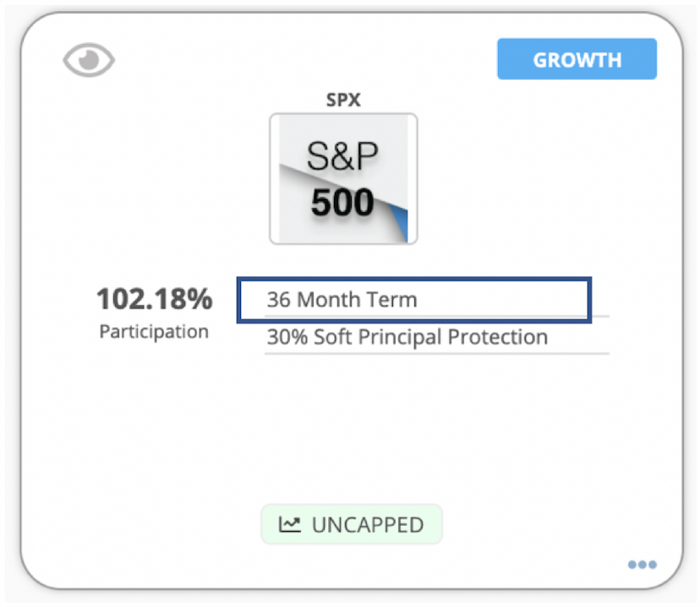Screen dimensions: 700x607
Task: Click the last dot of ellipsis menu
Action: tap(652, 565)
